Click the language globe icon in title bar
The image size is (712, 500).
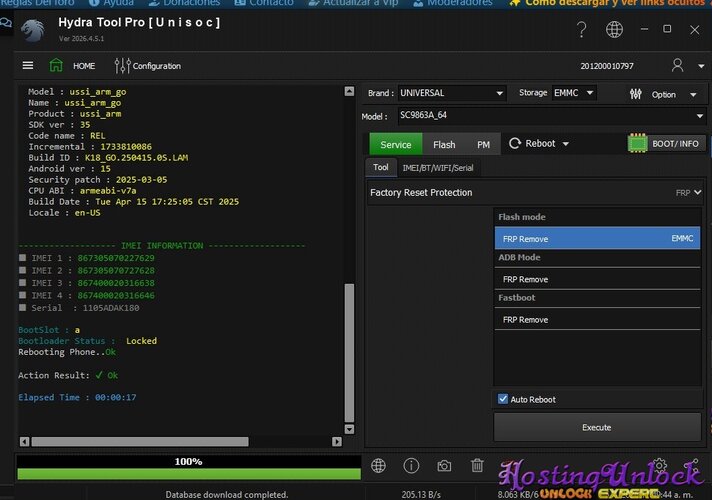click(x=615, y=30)
